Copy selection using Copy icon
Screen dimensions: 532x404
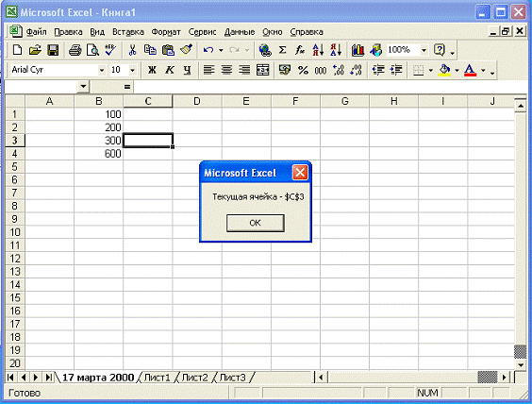click(x=150, y=50)
